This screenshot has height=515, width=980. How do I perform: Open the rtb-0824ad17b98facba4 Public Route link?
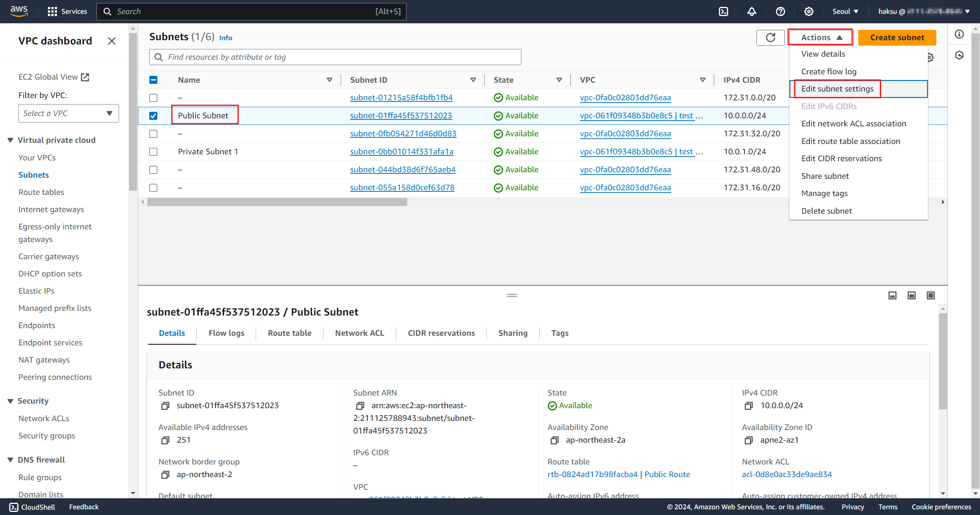[618, 474]
